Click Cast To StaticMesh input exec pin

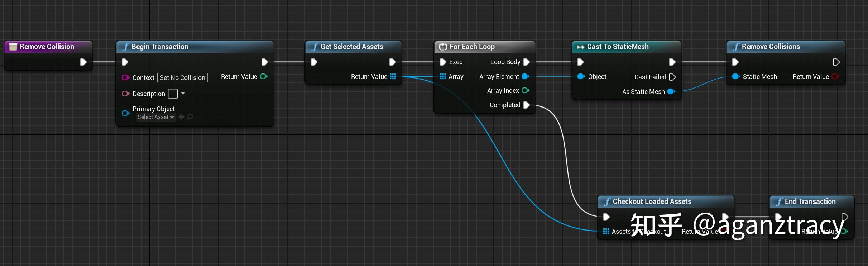coord(581,62)
